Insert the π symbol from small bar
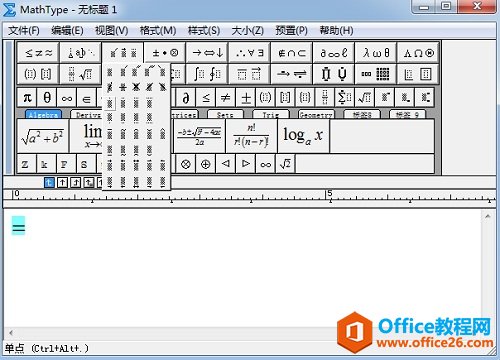 pyautogui.click(x=27, y=98)
